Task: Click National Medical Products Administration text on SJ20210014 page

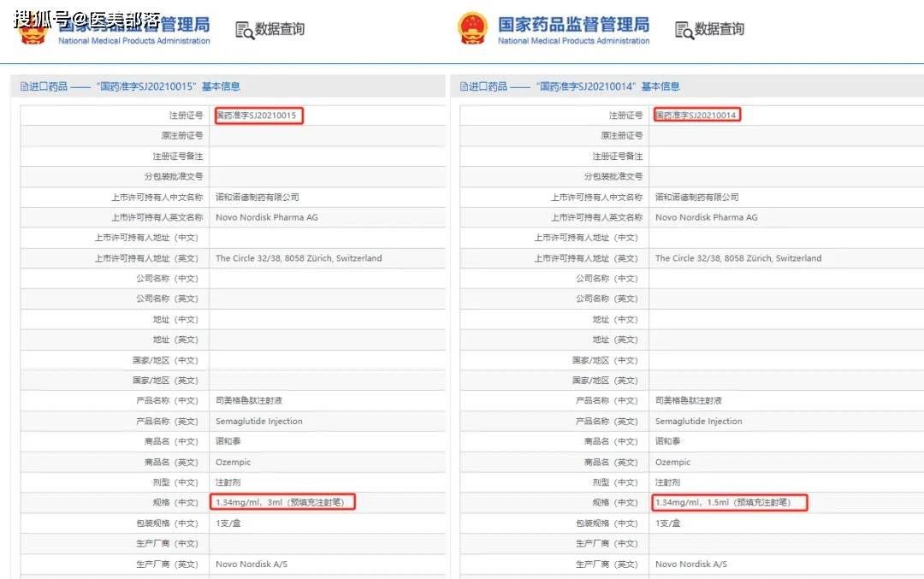Action: click(573, 41)
